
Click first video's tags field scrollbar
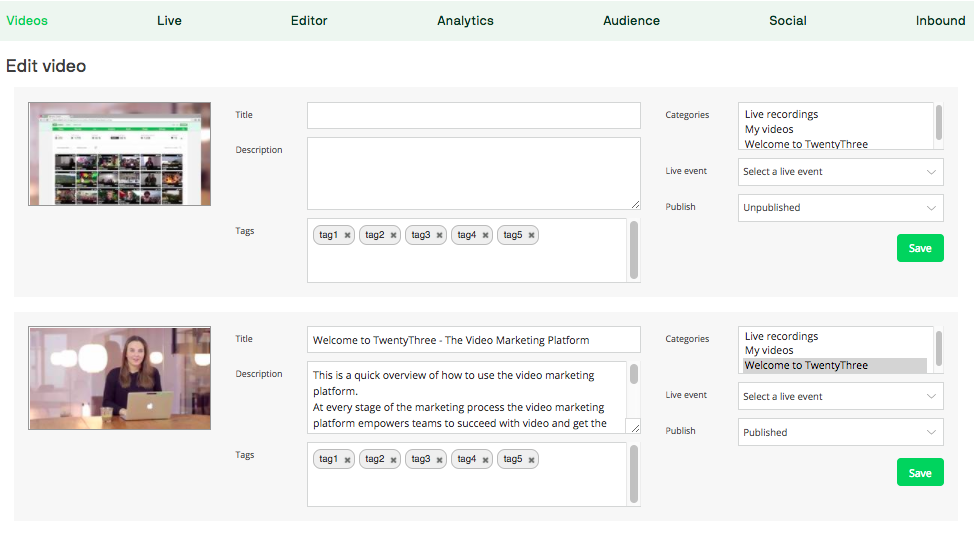click(634, 250)
